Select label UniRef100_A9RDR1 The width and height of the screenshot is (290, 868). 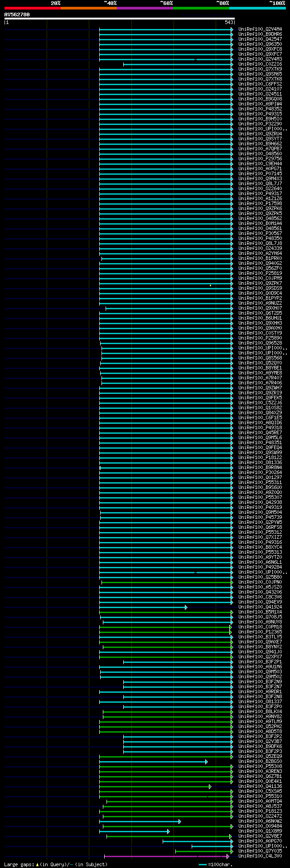260,691
